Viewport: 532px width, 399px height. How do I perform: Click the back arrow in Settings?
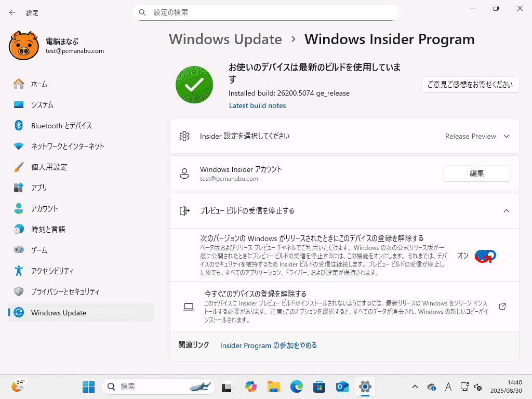pos(12,12)
